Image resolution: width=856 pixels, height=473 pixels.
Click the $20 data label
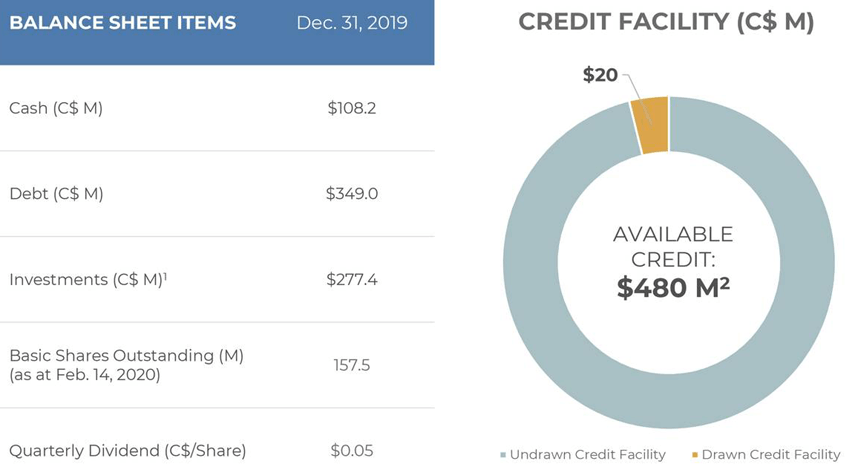600,75
